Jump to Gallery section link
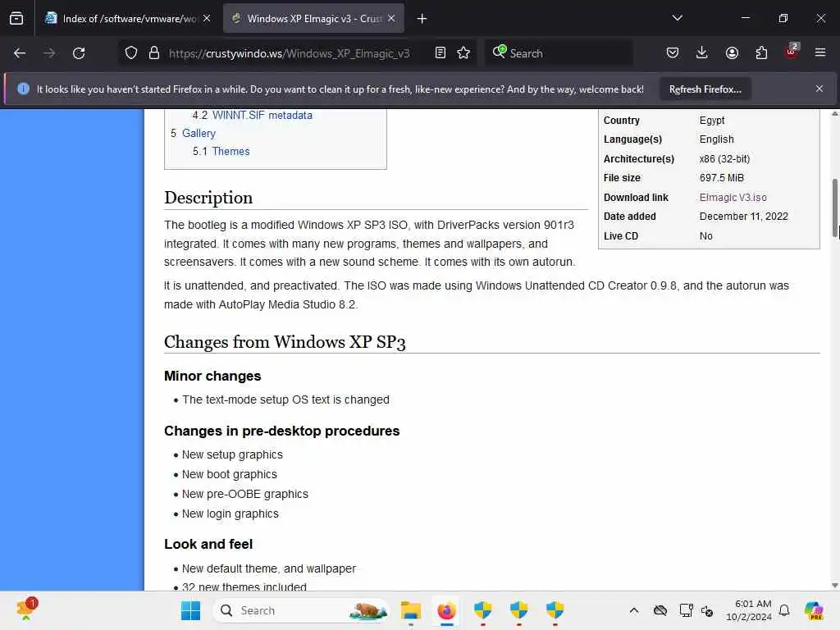 (x=199, y=134)
